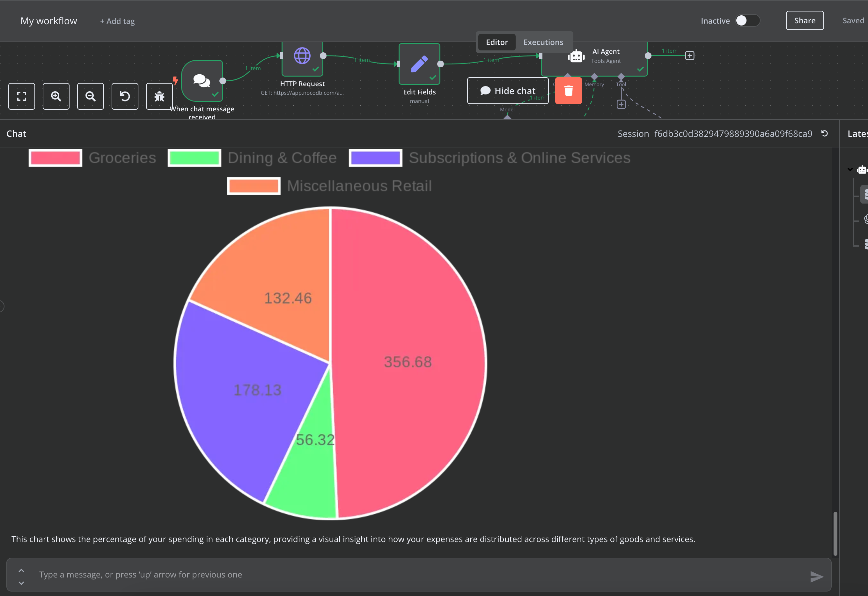The width and height of the screenshot is (868, 596).
Task: Click the fit-to-screen zoom icon
Action: point(22,96)
